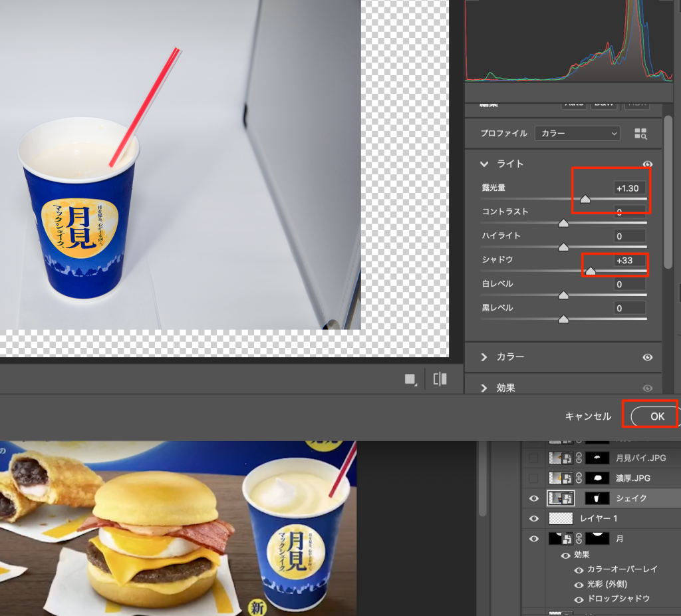Collapse the ライト section
681x616 pixels.
coord(484,164)
